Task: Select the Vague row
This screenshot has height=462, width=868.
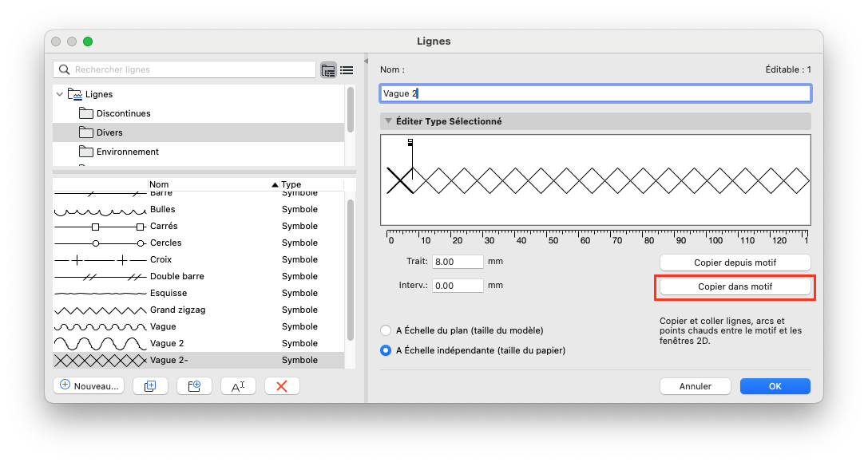Action: pyautogui.click(x=198, y=327)
